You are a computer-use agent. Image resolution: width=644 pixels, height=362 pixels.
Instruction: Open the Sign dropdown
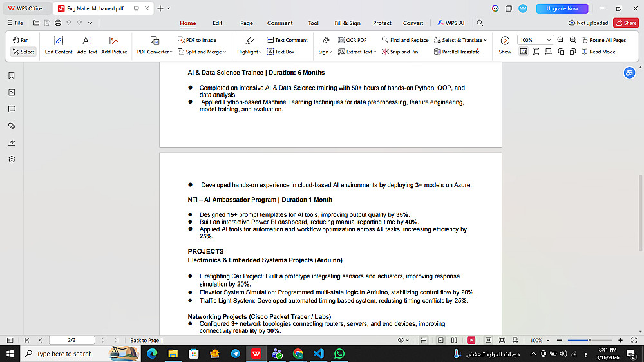tap(325, 45)
